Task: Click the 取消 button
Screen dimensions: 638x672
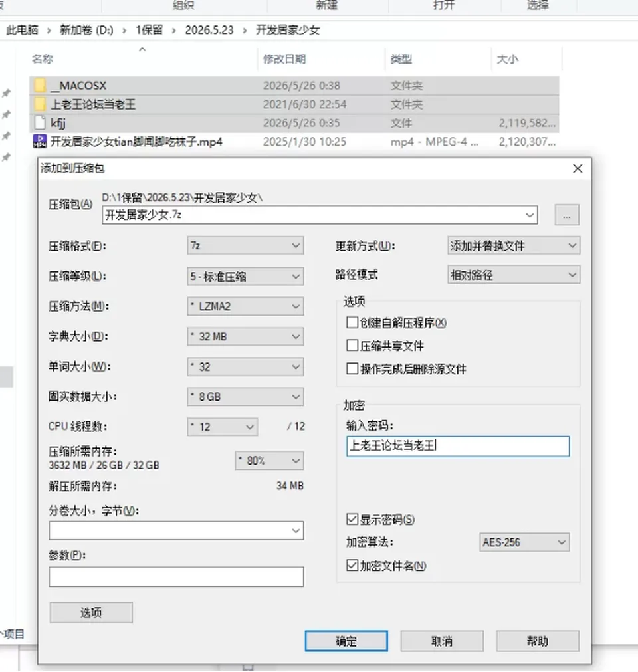Action: click(x=442, y=641)
